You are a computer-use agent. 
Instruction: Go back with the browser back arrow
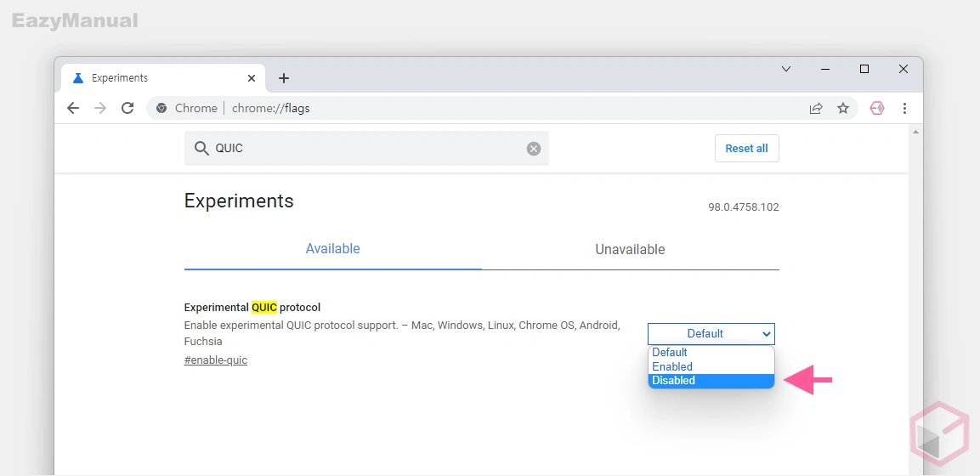73,108
